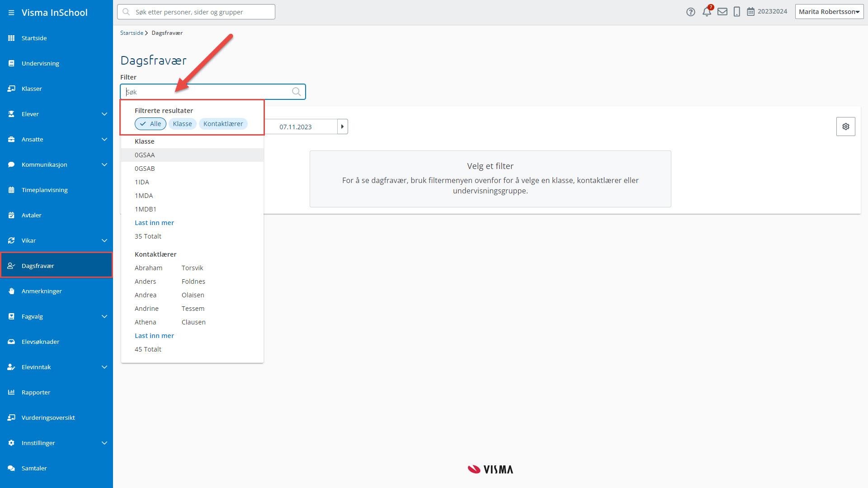
Task: Expand the Ansatte submenu chevron
Action: click(104, 139)
